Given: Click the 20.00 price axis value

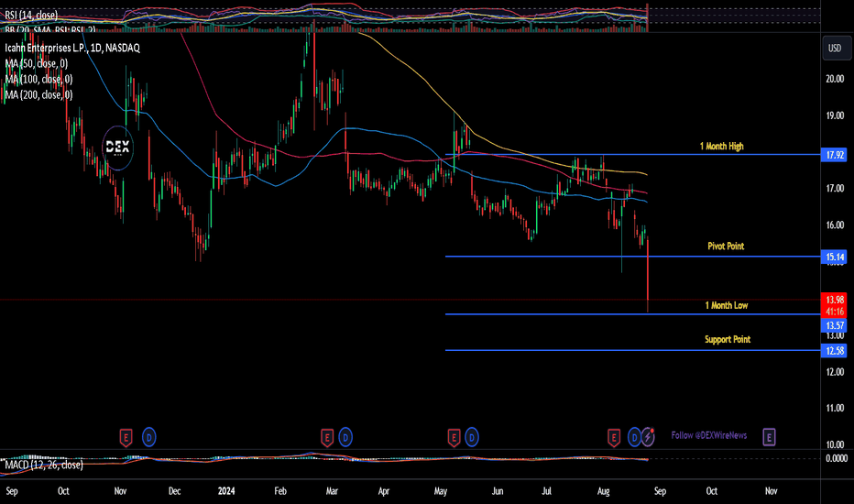Looking at the screenshot, I should coord(835,79).
